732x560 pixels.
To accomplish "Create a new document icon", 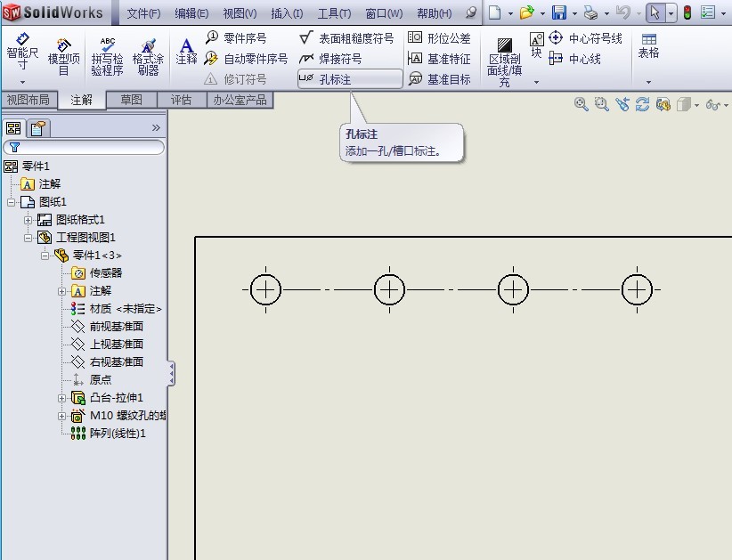I will pos(495,12).
